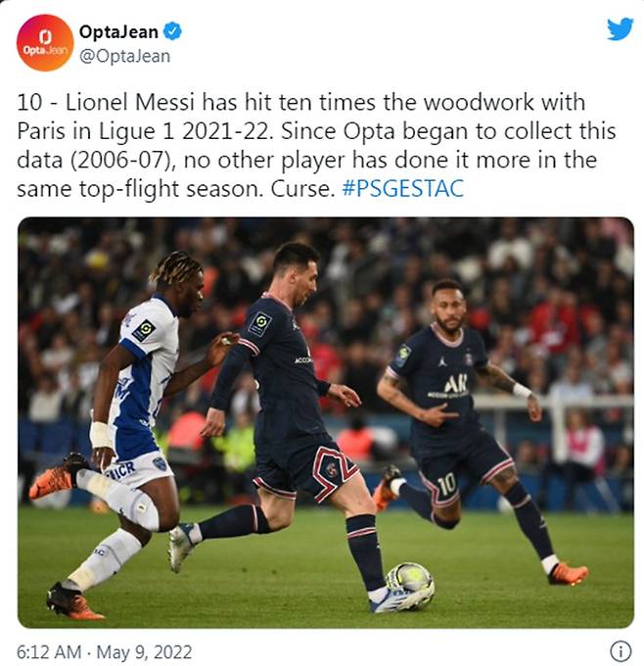Click the tweet's body text
This screenshot has height=666, width=644.
click(x=316, y=145)
